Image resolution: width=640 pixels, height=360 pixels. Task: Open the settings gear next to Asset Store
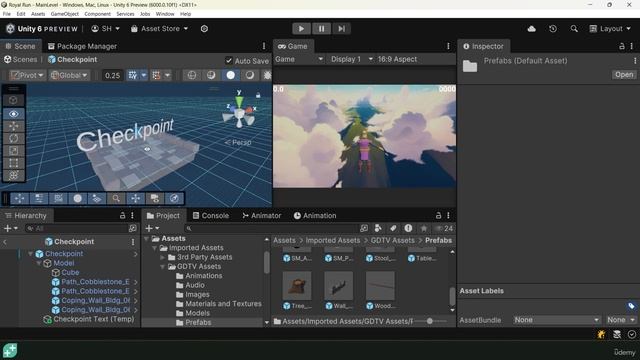(x=204, y=29)
